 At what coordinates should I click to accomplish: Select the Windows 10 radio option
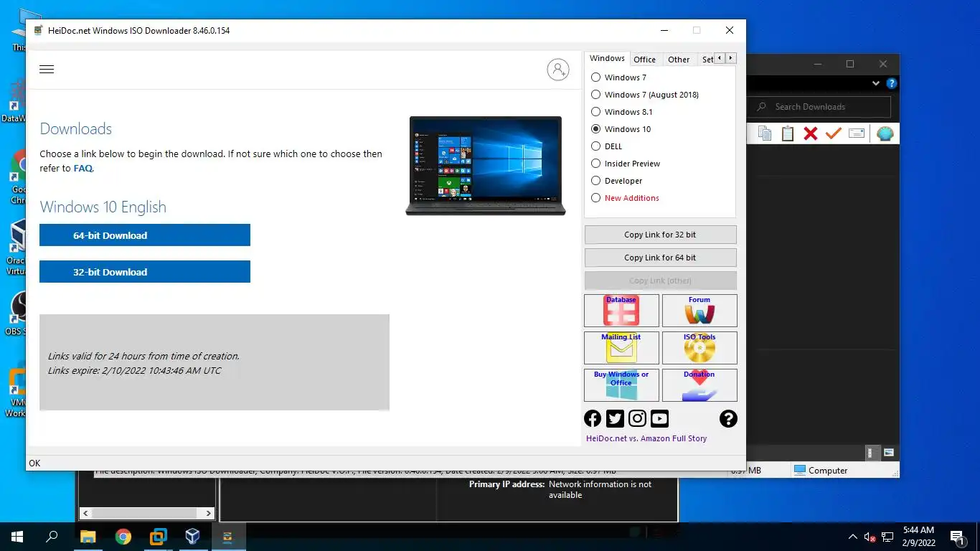(621, 129)
